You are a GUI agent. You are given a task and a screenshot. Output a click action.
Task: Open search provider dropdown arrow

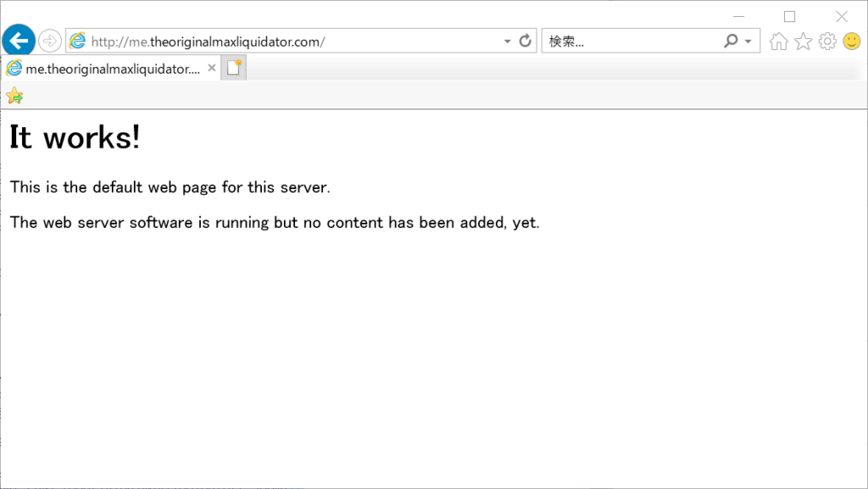coord(748,41)
